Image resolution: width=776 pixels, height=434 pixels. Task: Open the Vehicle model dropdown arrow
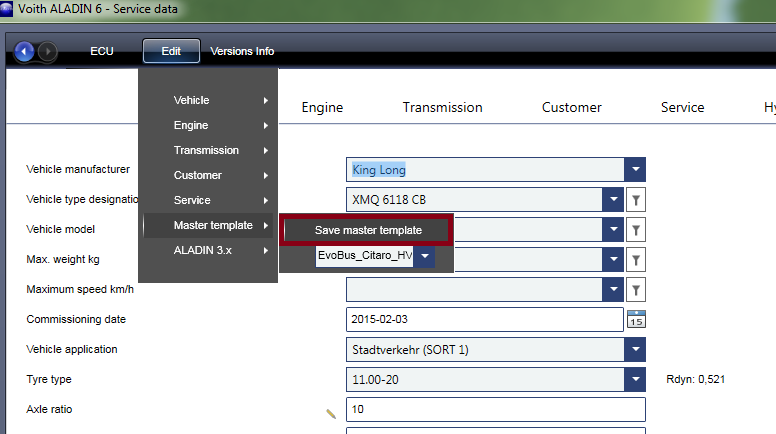tap(613, 230)
